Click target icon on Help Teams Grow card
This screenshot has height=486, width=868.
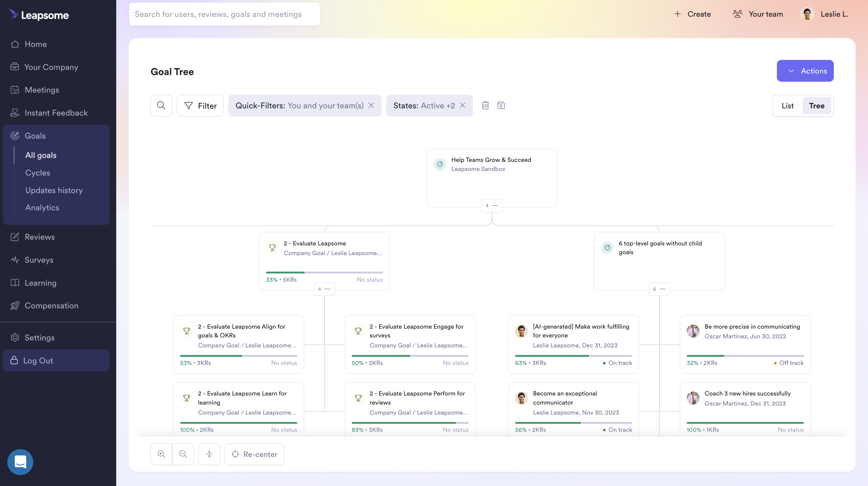pos(440,165)
